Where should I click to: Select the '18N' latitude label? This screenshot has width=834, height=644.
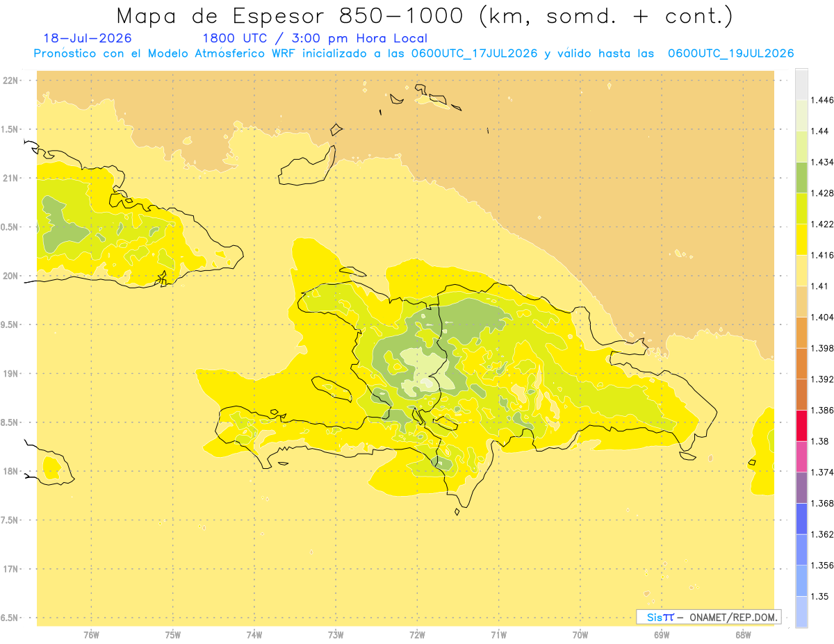point(10,472)
